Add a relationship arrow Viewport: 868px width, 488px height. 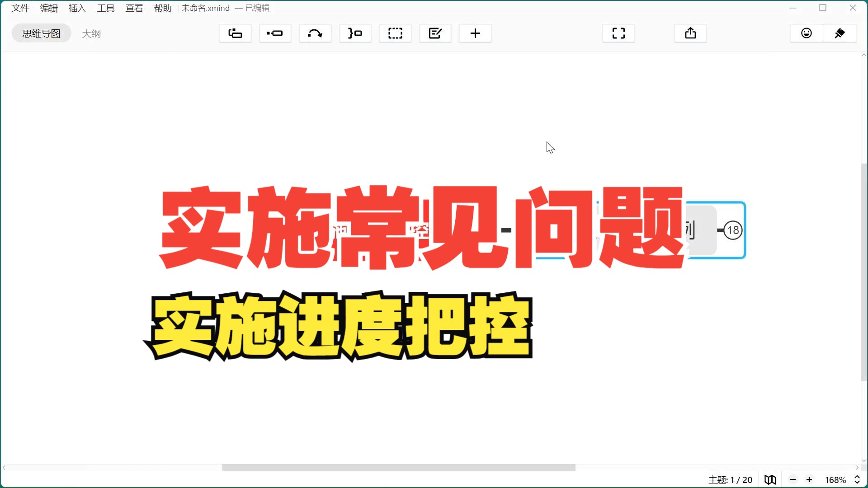click(x=315, y=33)
